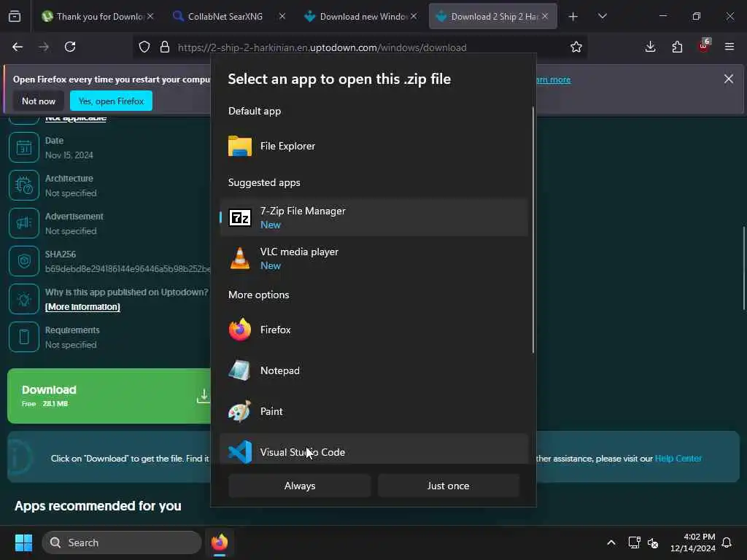Click the Firefox taskbar icon
The image size is (747, 560).
[219, 542]
